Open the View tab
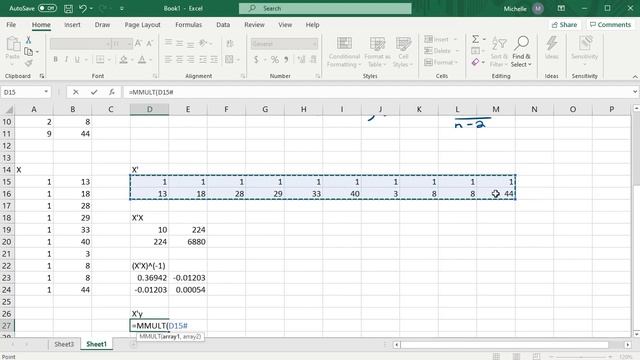Screen dimensions: 640x360 [285, 25]
